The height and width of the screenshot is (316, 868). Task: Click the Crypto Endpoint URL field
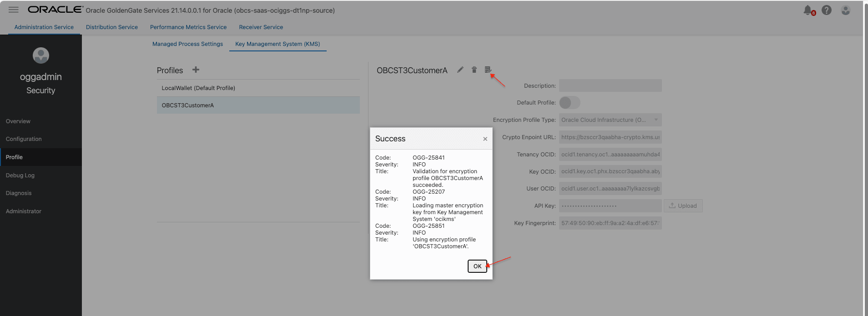coord(610,137)
